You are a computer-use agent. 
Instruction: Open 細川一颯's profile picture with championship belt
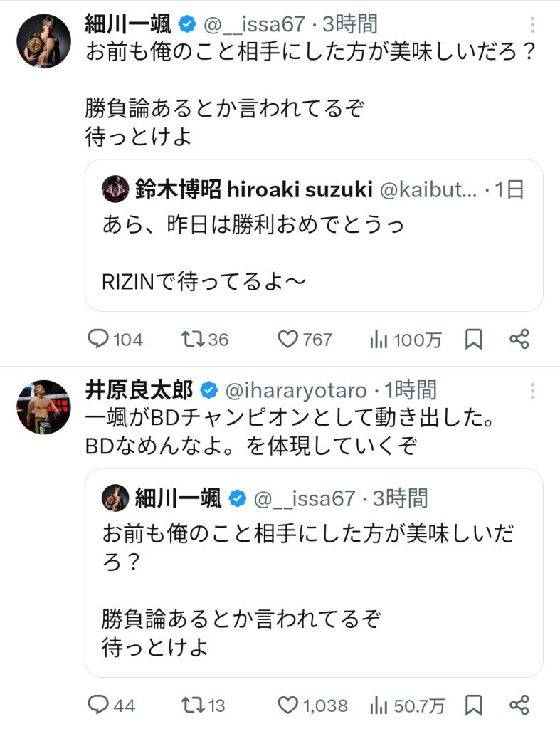point(43,41)
